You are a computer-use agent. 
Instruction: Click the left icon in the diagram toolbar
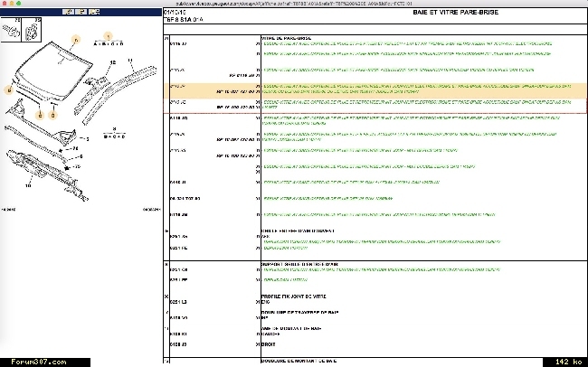[x=68, y=12]
